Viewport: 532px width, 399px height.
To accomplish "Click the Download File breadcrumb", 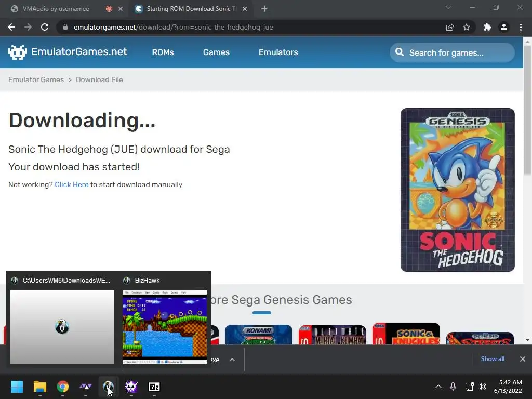I will click(x=99, y=79).
